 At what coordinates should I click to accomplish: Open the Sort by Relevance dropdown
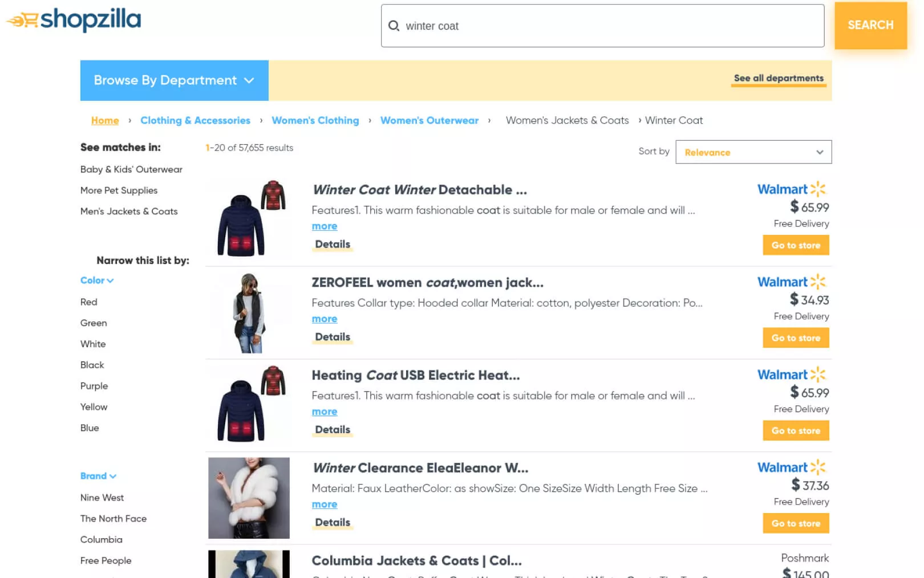(753, 152)
